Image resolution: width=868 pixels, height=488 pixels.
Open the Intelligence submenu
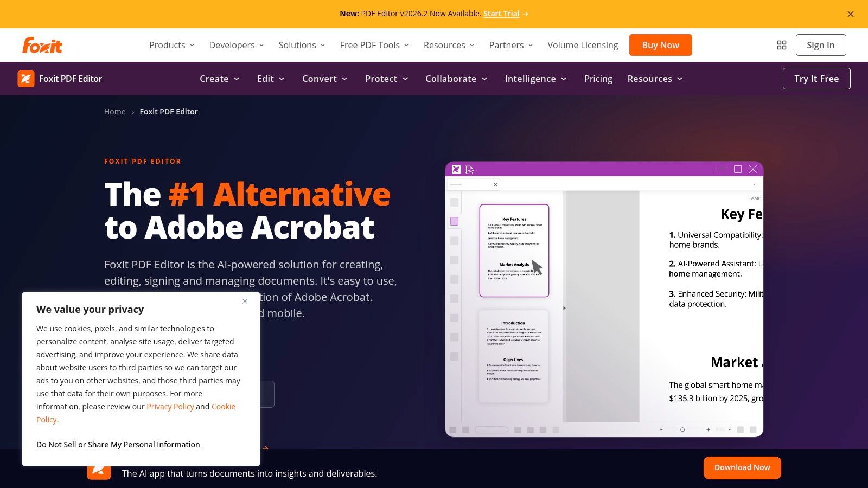click(x=535, y=79)
